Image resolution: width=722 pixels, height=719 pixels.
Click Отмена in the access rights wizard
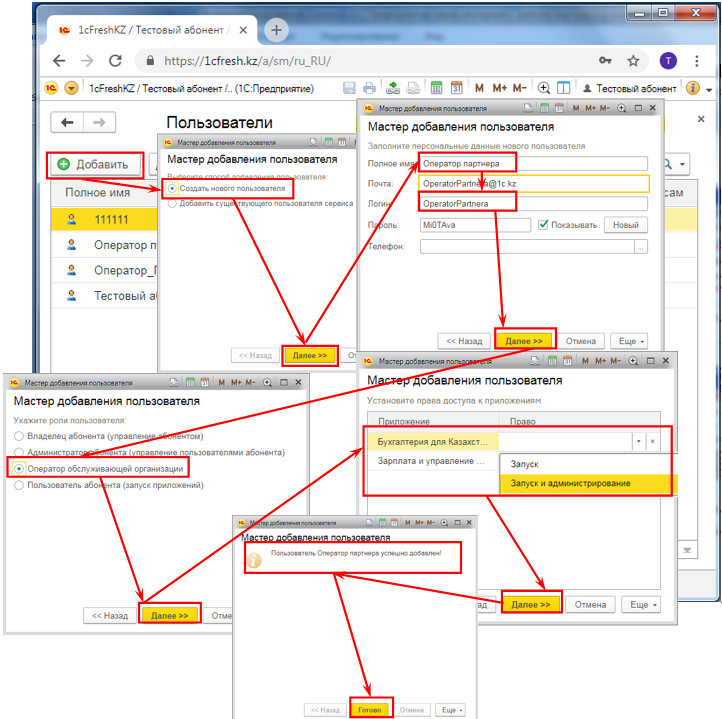click(x=590, y=605)
